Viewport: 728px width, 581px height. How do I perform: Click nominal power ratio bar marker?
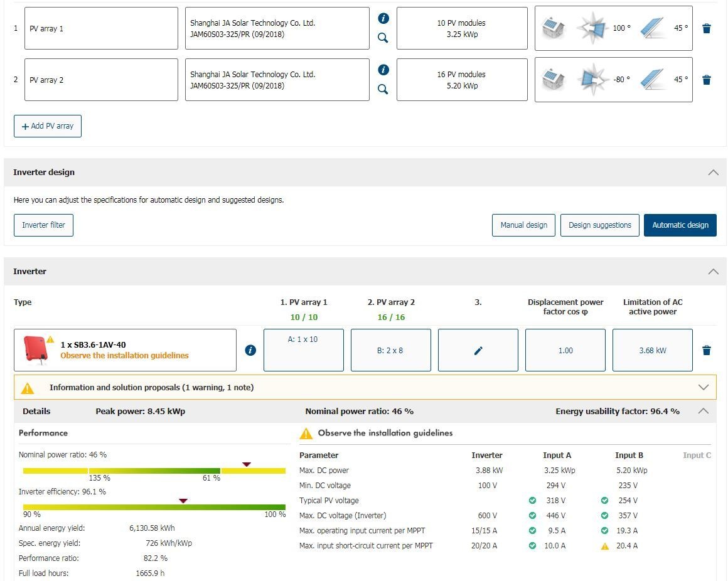coord(247,464)
